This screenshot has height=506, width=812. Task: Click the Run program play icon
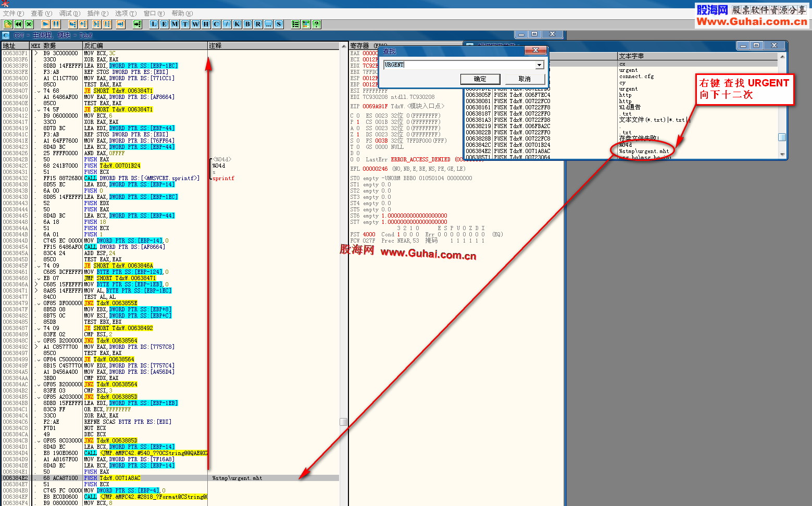(x=46, y=24)
